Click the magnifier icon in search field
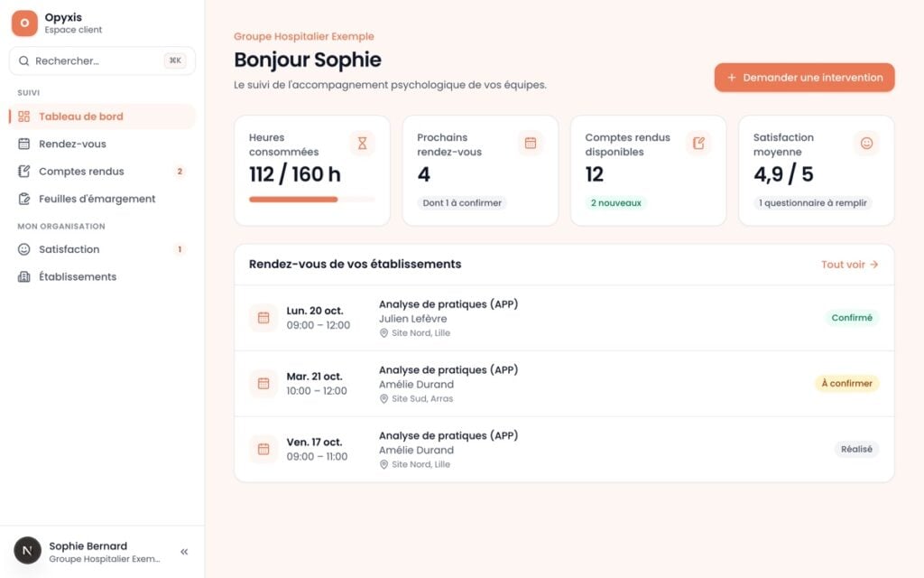This screenshot has width=924, height=578. [23, 61]
